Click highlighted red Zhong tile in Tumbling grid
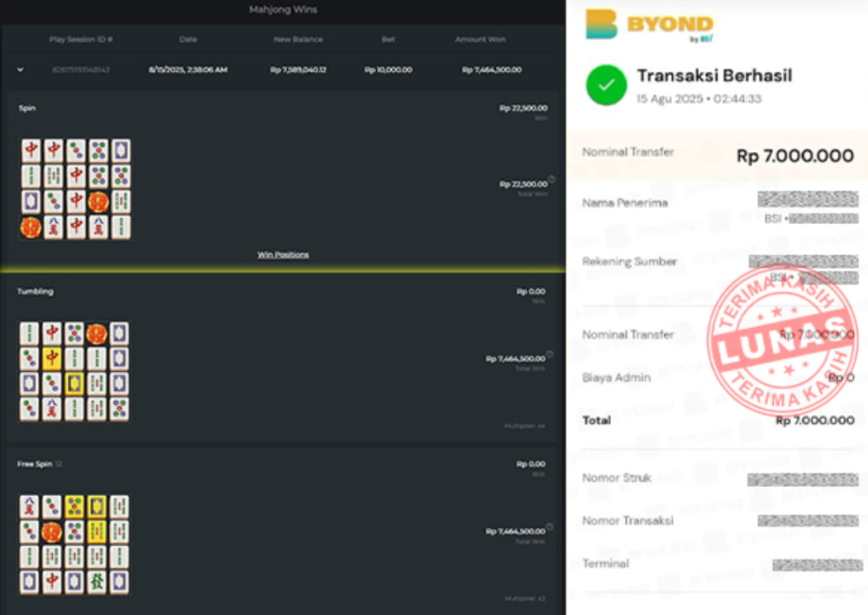The width and height of the screenshot is (868, 615). tap(51, 358)
